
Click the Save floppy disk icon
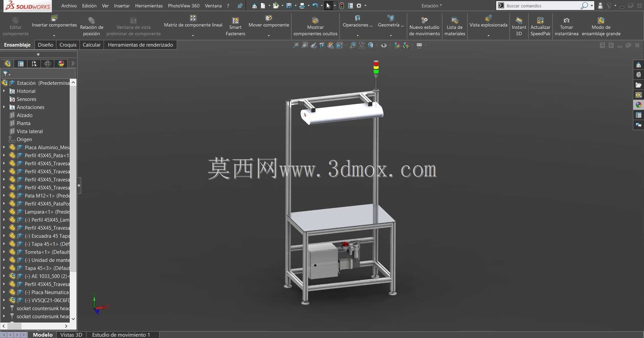tap(289, 6)
